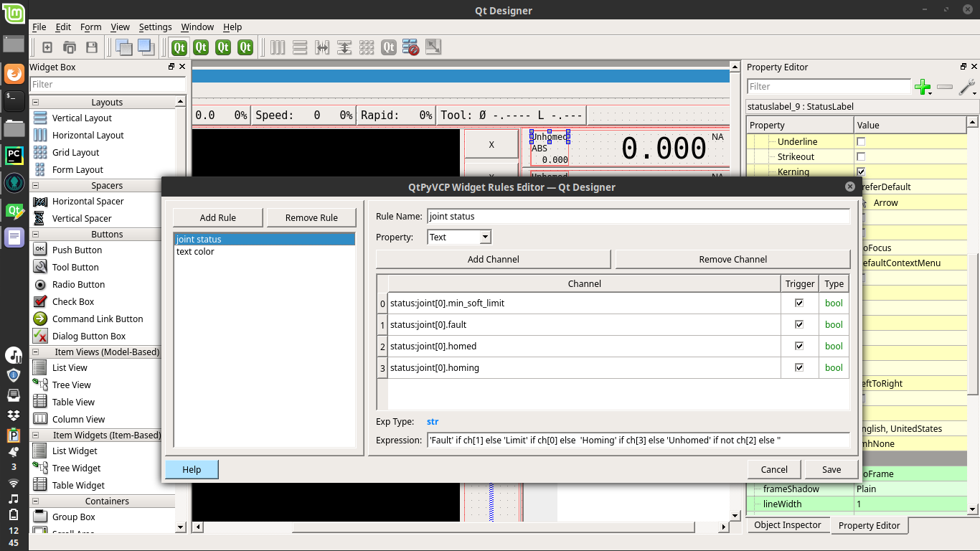Click the Save floppy disk toolbar icon
Image resolution: width=980 pixels, height=551 pixels.
pyautogui.click(x=92, y=47)
